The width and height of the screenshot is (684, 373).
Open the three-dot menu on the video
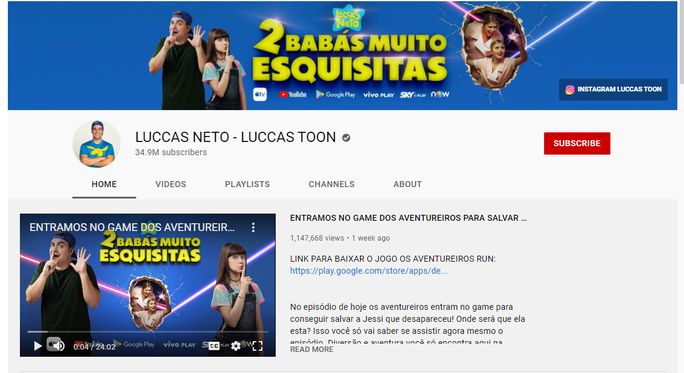pos(253,227)
